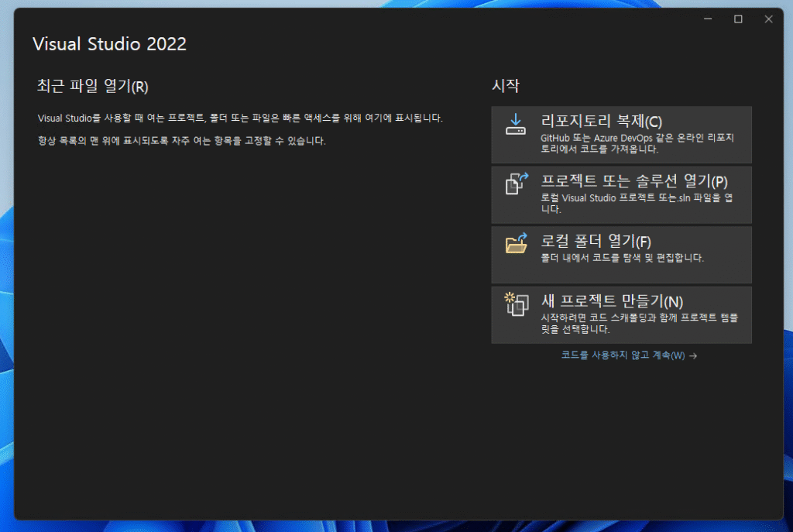Follow the 코드를 사용하지 않고 계속(W) link
The height and width of the screenshot is (532, 793).
point(623,355)
